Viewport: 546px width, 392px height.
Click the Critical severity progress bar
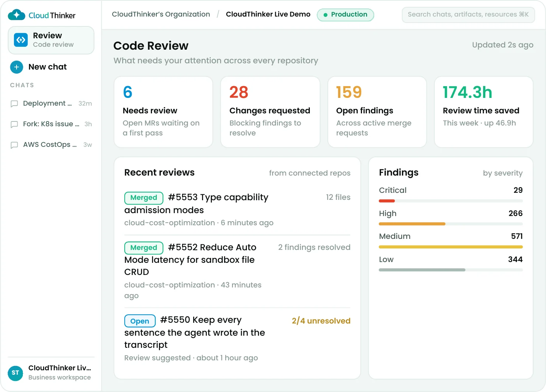[x=451, y=201]
